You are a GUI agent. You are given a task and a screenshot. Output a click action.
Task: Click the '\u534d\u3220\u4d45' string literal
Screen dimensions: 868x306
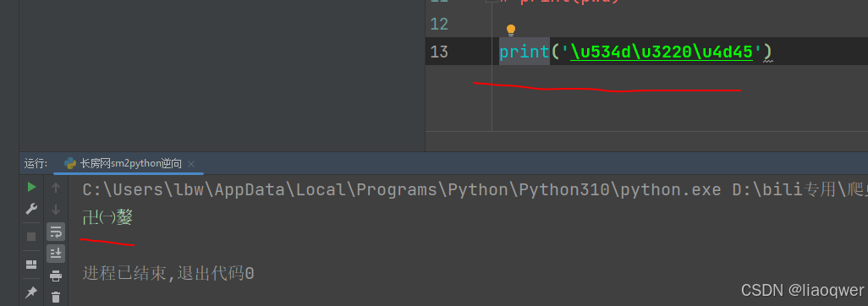tap(662, 52)
